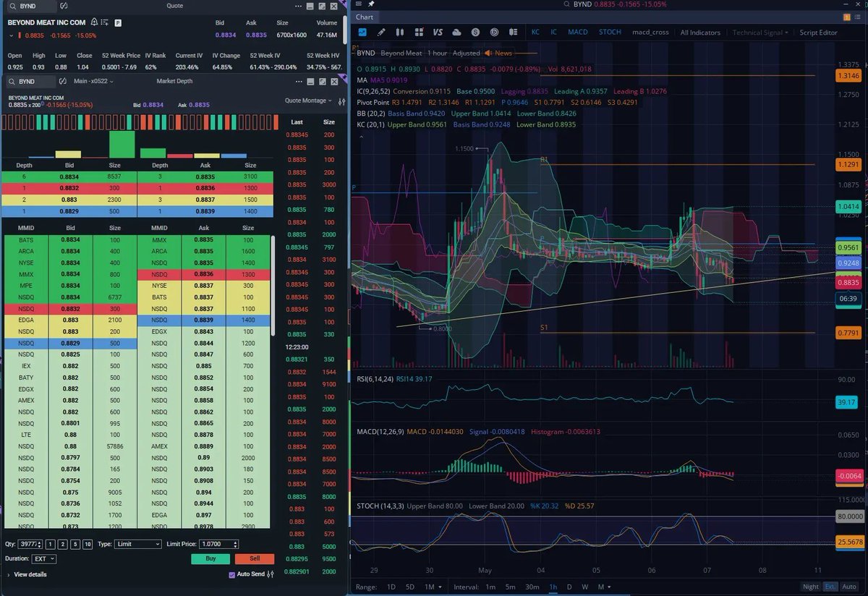Set quantity preset 10

pyautogui.click(x=88, y=544)
